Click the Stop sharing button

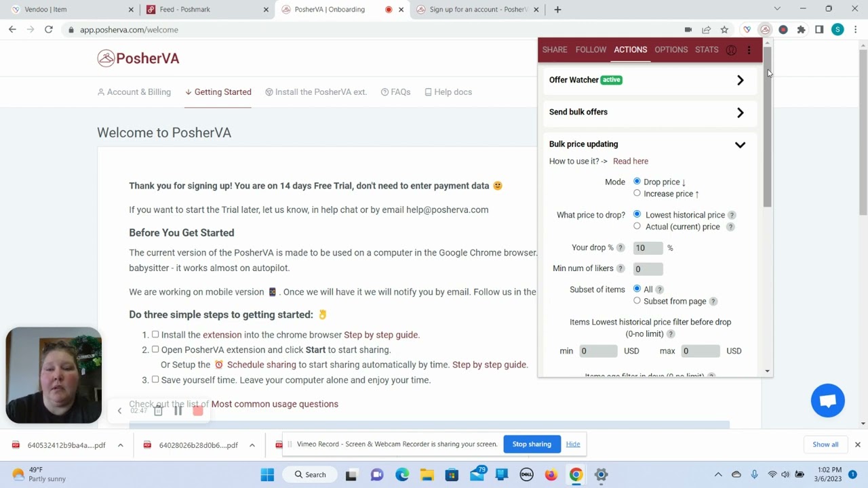pyautogui.click(x=532, y=445)
